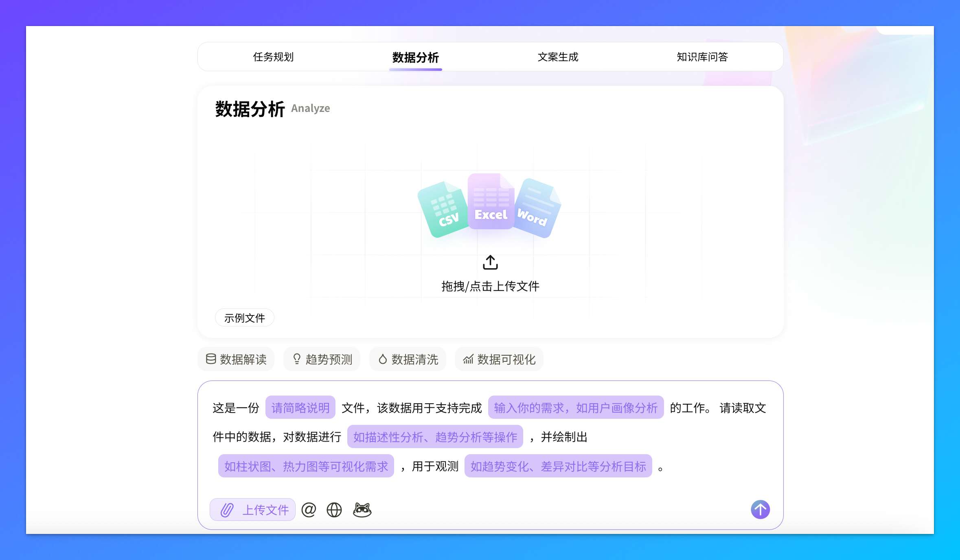Viewport: 960px width, 560px height.
Task: Click the 上传文件 upload button
Action: 252,509
